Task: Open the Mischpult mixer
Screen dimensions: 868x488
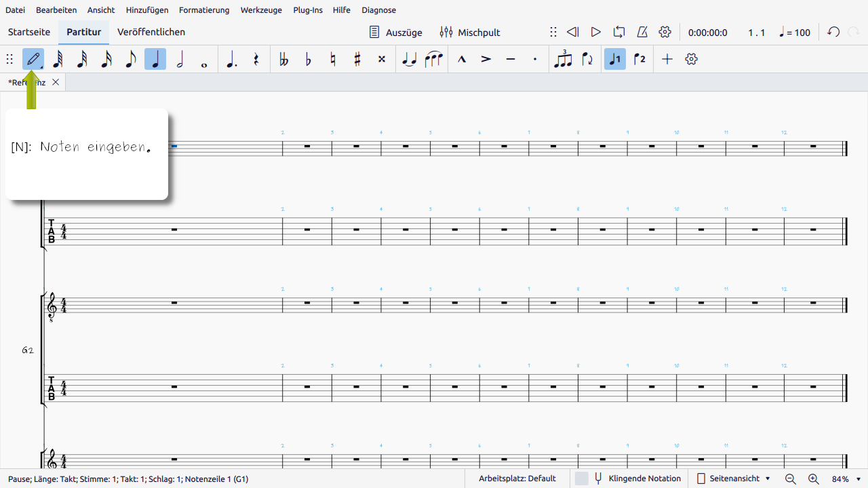Action: coord(469,32)
